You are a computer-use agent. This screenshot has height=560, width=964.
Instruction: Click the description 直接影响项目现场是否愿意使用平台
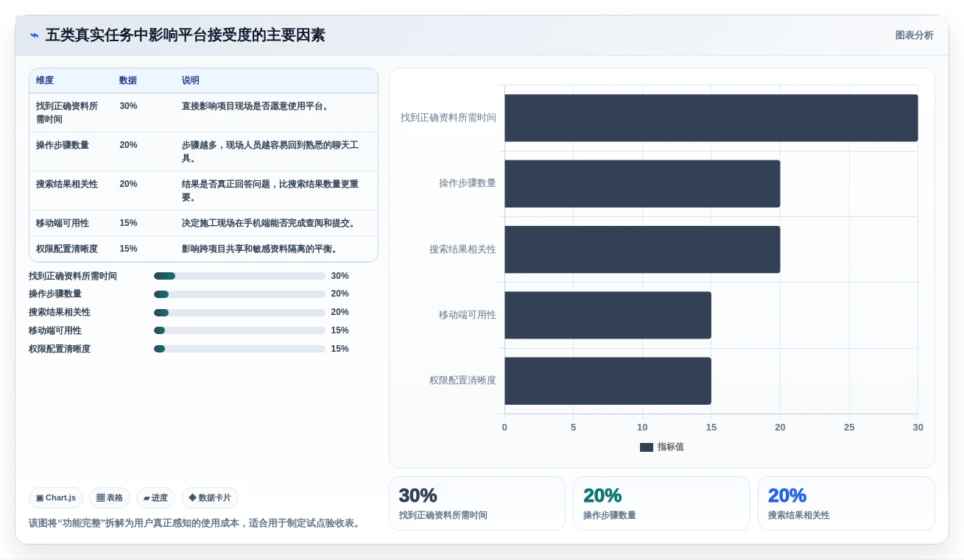tap(256, 106)
